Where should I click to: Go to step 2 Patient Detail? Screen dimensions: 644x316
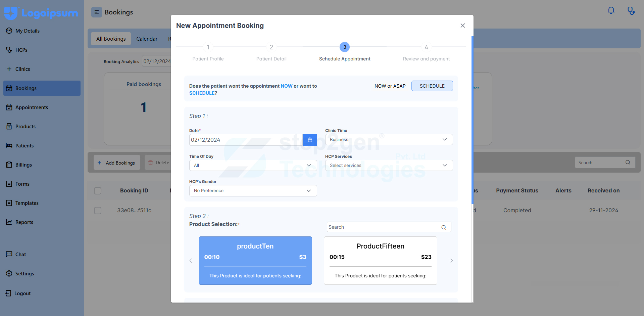tap(271, 52)
